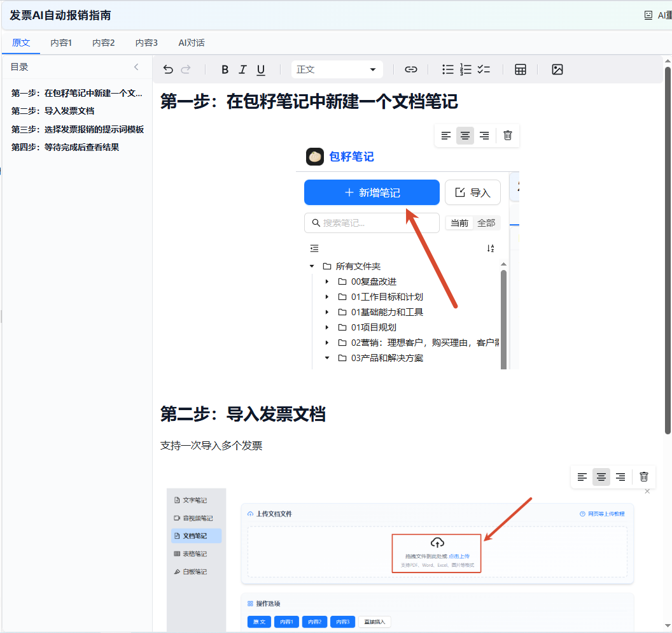Close the upload dialog with the X
The width and height of the screenshot is (672, 633).
pyautogui.click(x=647, y=492)
